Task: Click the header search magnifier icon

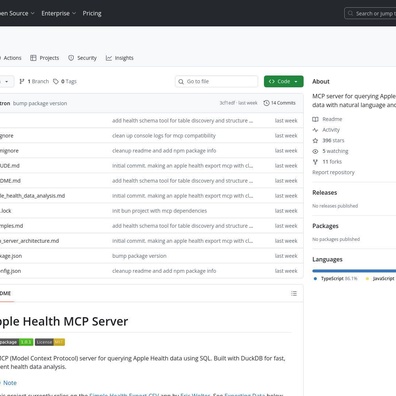Action: (x=350, y=13)
